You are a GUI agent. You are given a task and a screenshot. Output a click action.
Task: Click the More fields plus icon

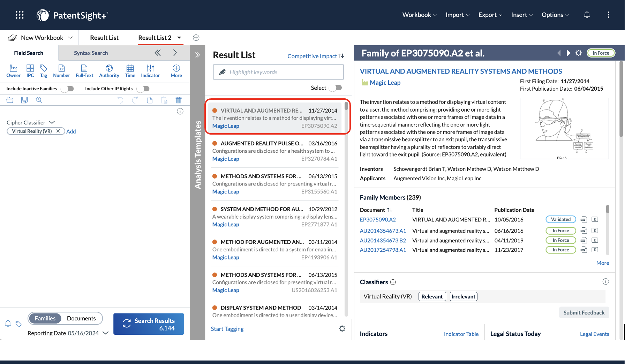[x=176, y=71]
